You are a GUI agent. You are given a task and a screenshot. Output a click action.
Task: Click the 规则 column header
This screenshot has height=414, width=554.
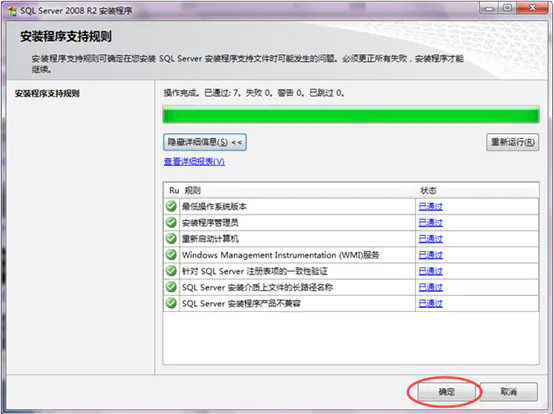(193, 190)
